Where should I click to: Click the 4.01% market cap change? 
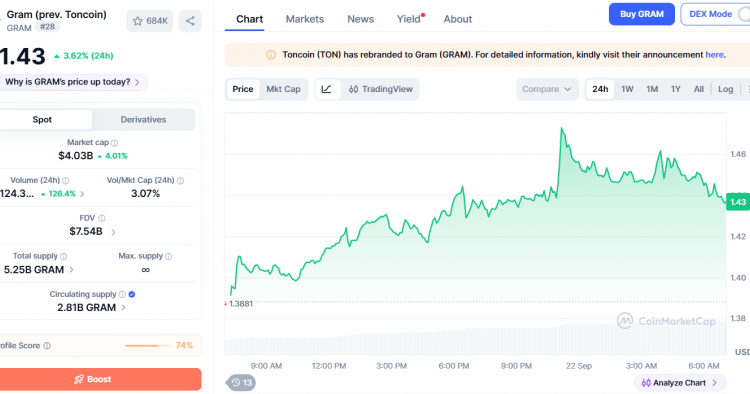(x=112, y=156)
